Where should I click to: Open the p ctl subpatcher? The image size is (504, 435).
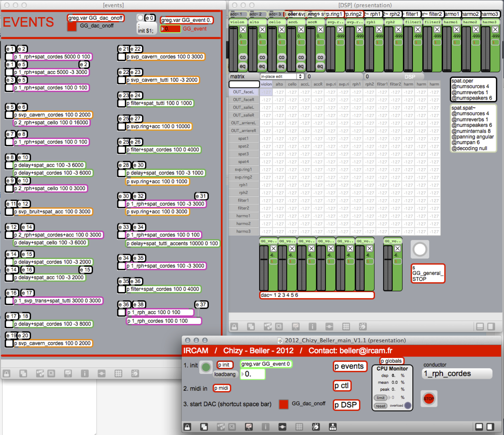(342, 386)
